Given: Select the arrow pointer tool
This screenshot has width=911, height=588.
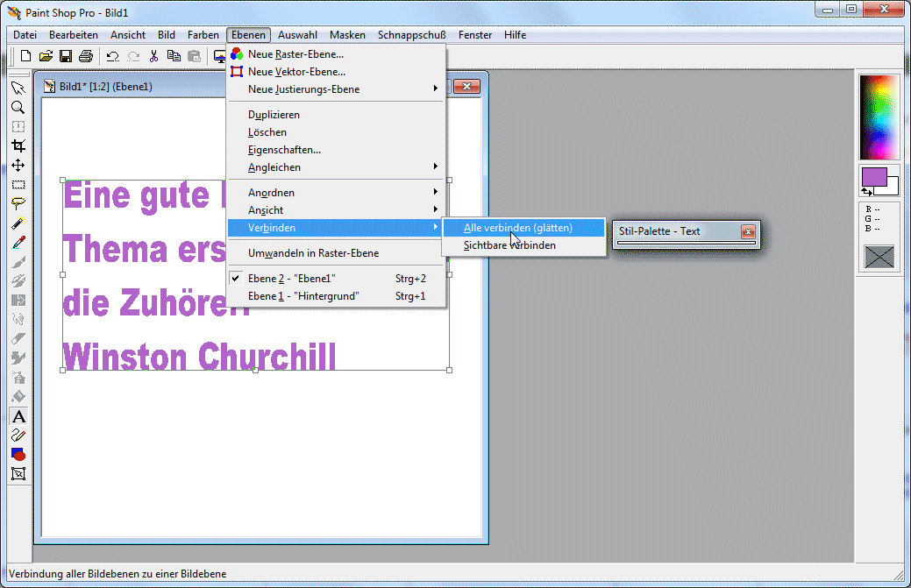Looking at the screenshot, I should pyautogui.click(x=18, y=89).
